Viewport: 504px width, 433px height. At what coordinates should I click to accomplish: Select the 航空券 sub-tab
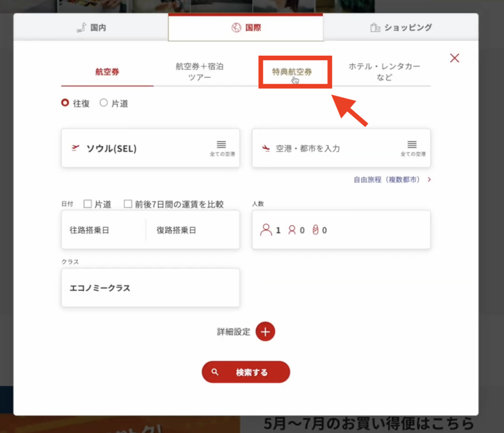(x=107, y=71)
